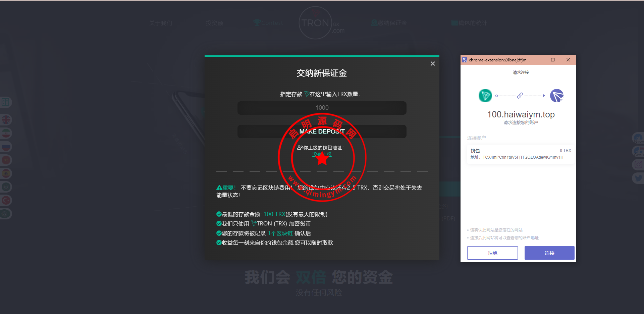Image resolution: width=644 pixels, height=314 pixels.
Task: Choose the Spain flag language icon
Action: (6, 173)
